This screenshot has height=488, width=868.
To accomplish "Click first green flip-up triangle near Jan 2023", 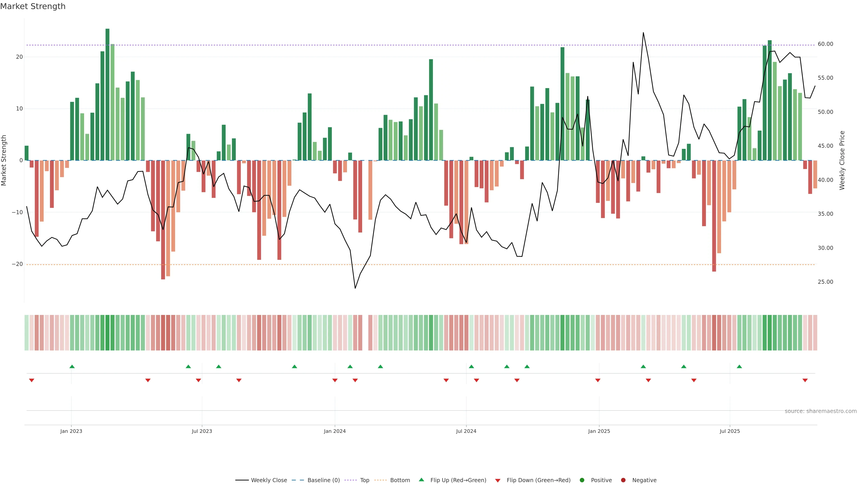I will (x=72, y=366).
